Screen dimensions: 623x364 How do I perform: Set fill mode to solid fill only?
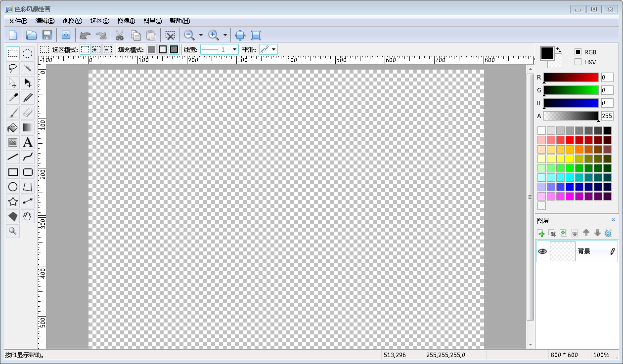coord(151,49)
